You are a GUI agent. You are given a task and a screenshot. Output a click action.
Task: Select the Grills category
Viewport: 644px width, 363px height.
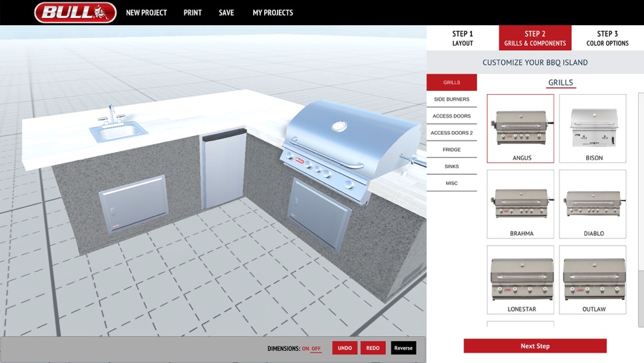452,83
